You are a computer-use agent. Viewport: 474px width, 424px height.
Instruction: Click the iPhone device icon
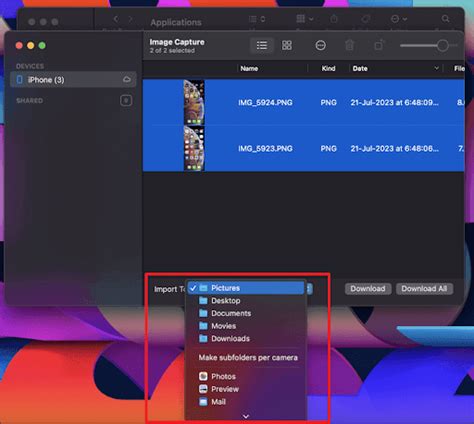[x=20, y=80]
